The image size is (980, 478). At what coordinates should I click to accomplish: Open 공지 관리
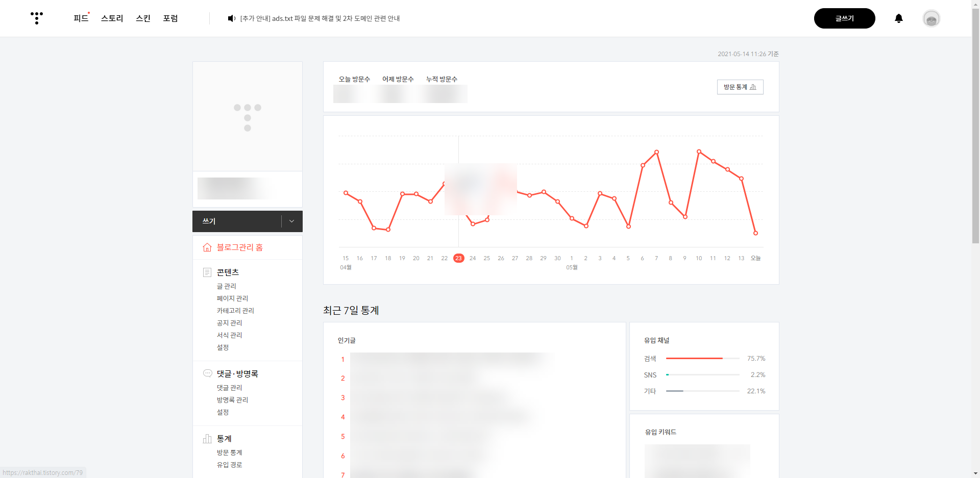coord(229,323)
